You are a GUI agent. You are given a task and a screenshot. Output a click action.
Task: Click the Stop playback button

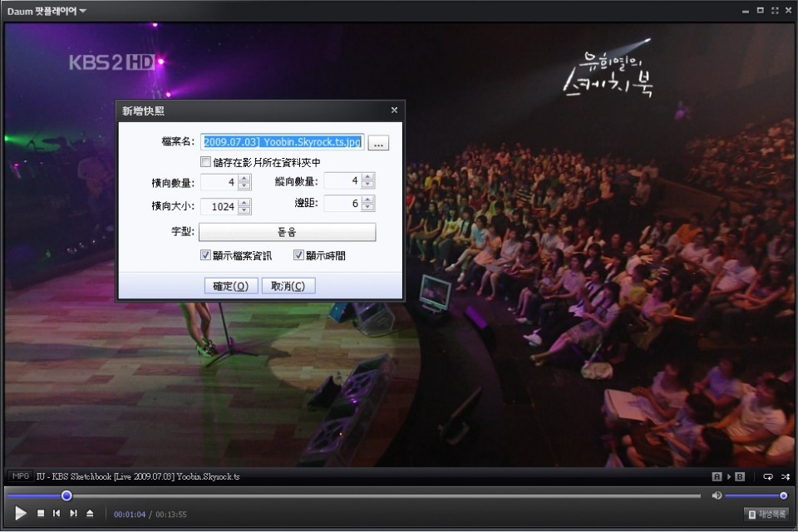(x=41, y=513)
